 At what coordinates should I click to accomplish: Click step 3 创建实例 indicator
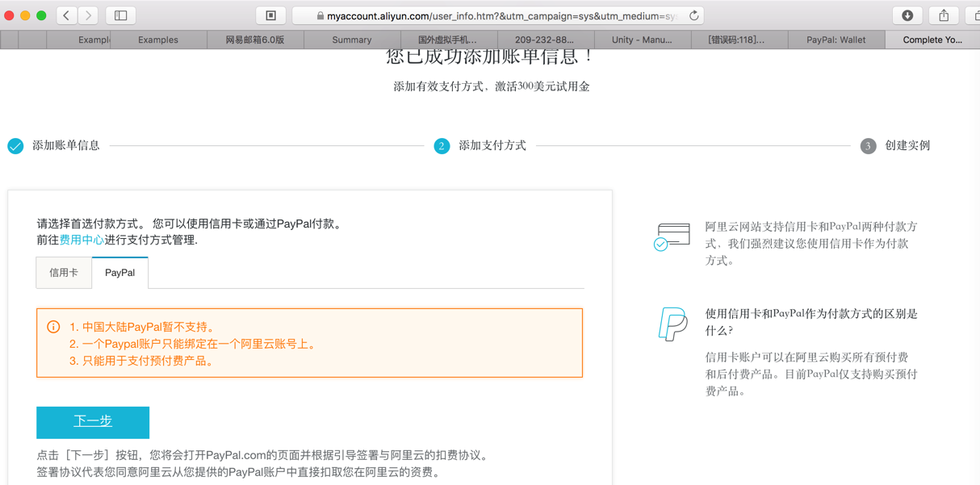pyautogui.click(x=896, y=146)
